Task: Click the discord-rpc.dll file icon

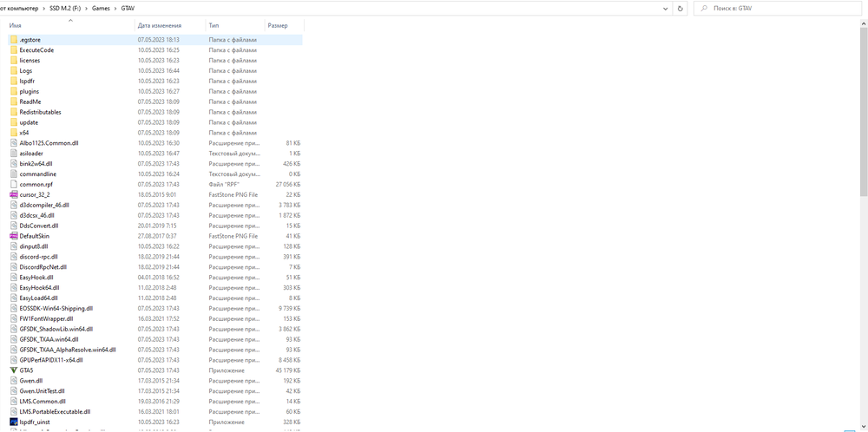Action: [14, 257]
